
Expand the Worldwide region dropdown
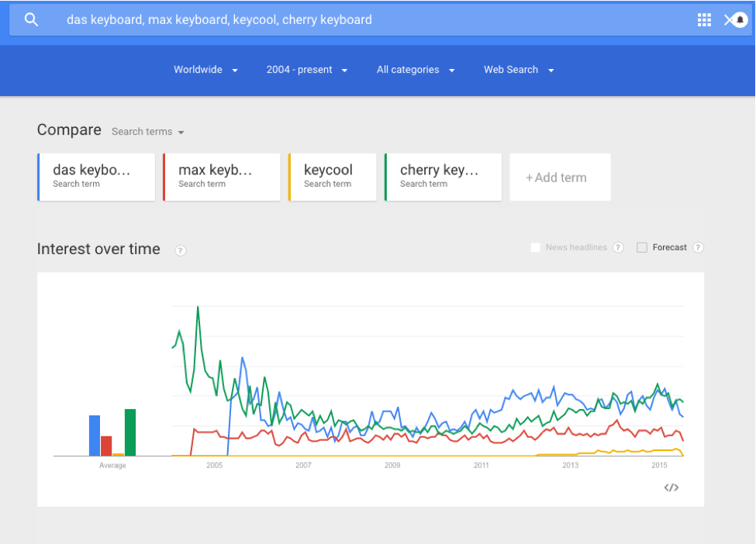206,70
